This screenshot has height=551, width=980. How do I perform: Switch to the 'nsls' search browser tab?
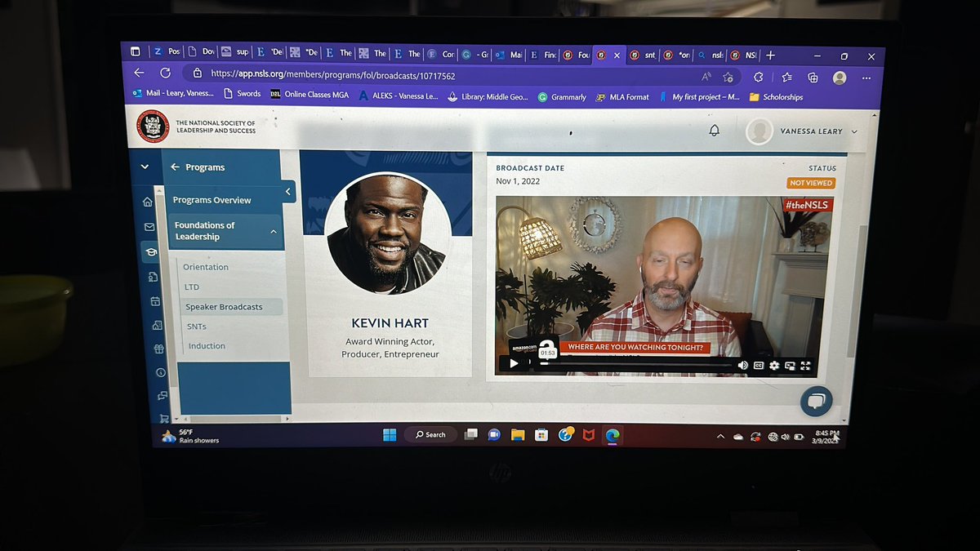(x=710, y=56)
